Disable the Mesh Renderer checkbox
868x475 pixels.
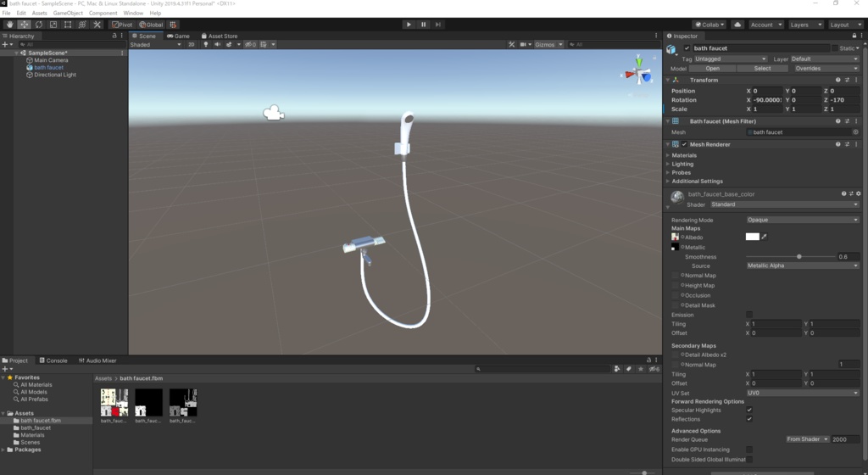684,144
